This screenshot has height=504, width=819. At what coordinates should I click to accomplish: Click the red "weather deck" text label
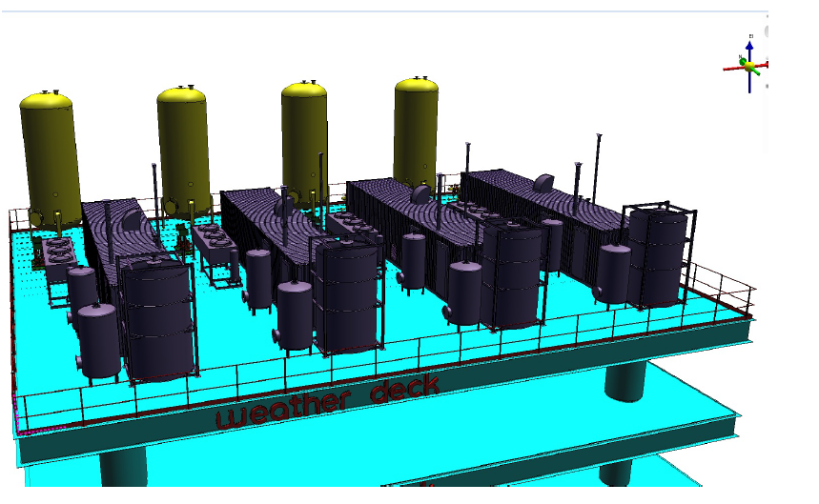327,401
